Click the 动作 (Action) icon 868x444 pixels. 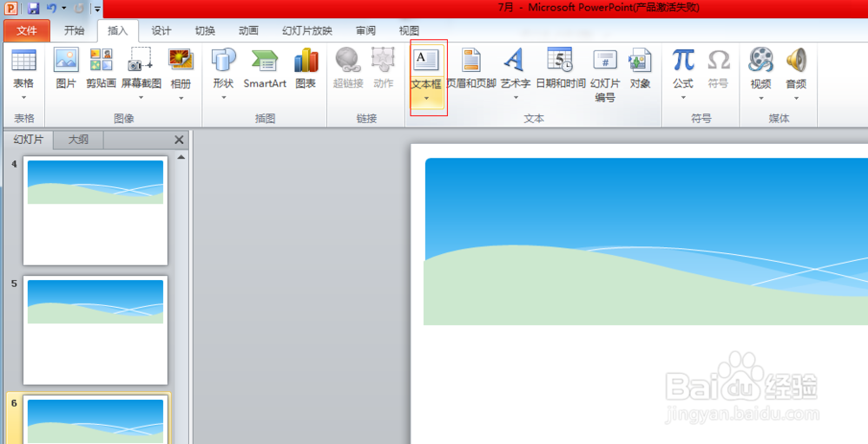pyautogui.click(x=383, y=60)
